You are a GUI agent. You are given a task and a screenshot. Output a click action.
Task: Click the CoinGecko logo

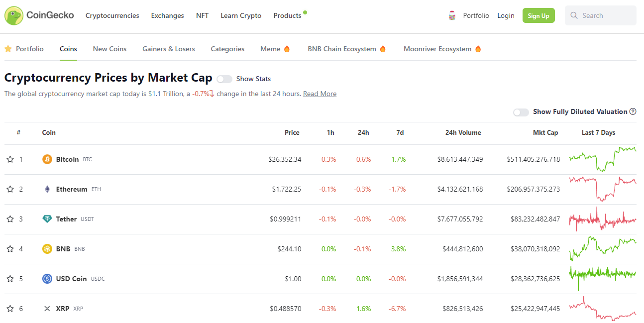click(x=39, y=15)
